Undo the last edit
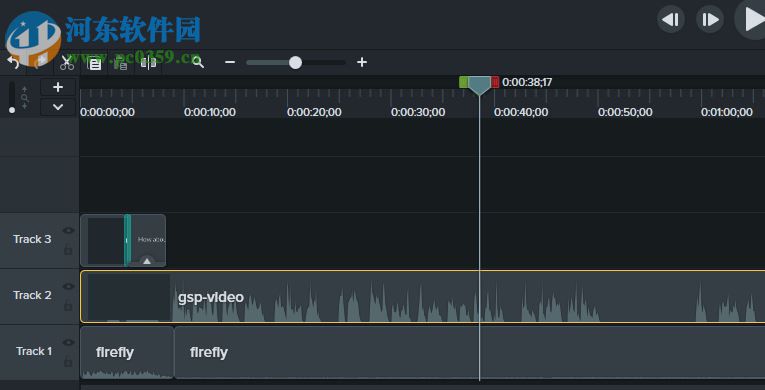This screenshot has width=765, height=390. [x=13, y=62]
